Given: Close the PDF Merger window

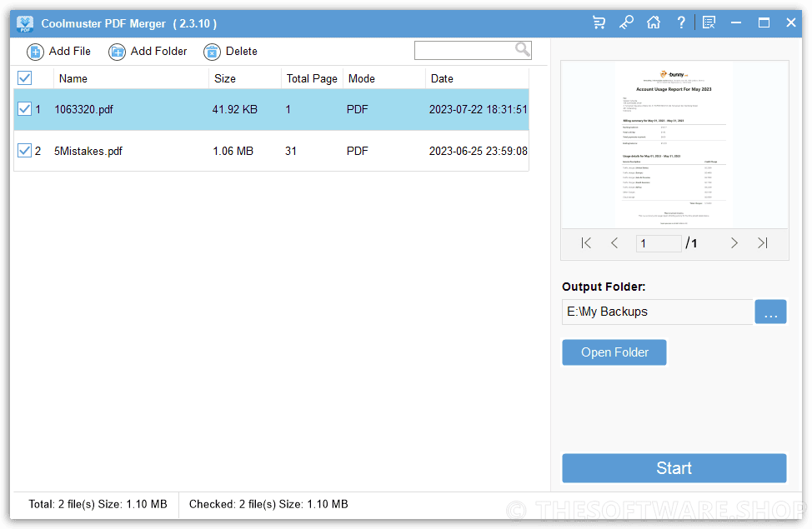Looking at the screenshot, I should [x=791, y=22].
